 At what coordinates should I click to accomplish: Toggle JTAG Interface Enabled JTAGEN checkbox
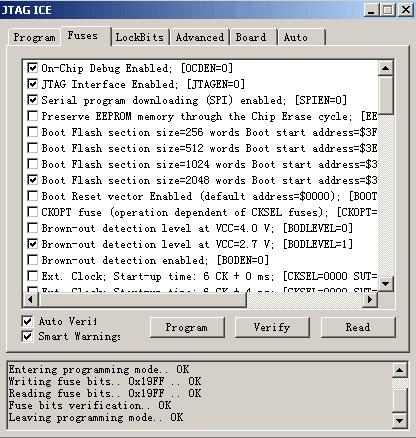pyautogui.click(x=32, y=84)
